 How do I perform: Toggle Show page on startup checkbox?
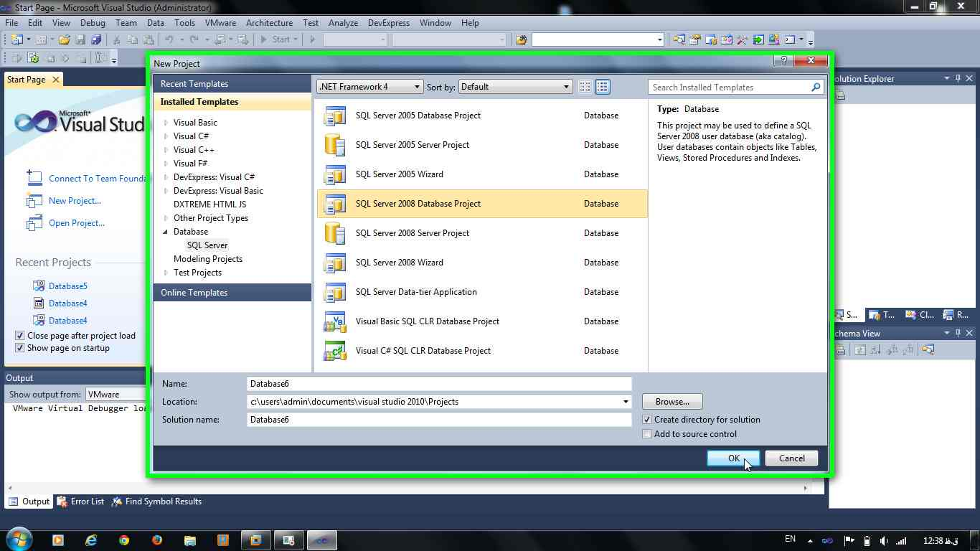[x=20, y=348]
